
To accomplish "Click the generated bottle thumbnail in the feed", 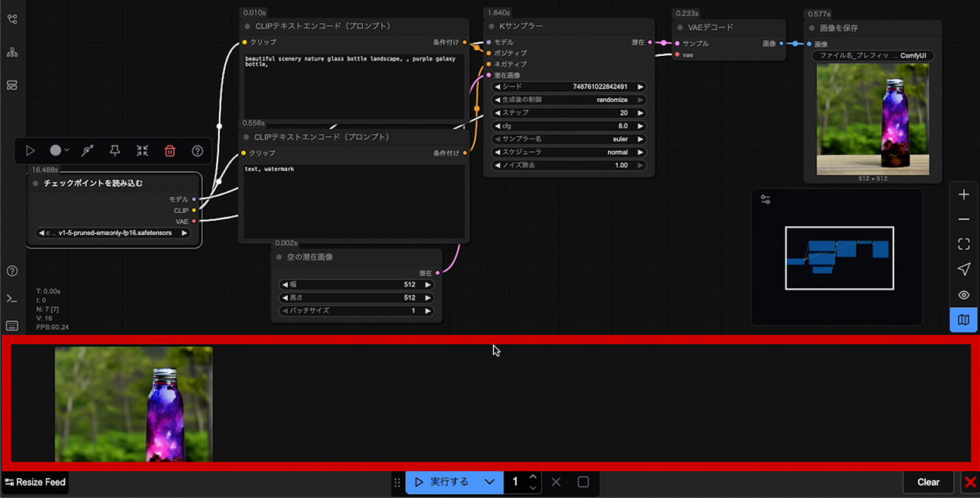I will pos(133,404).
